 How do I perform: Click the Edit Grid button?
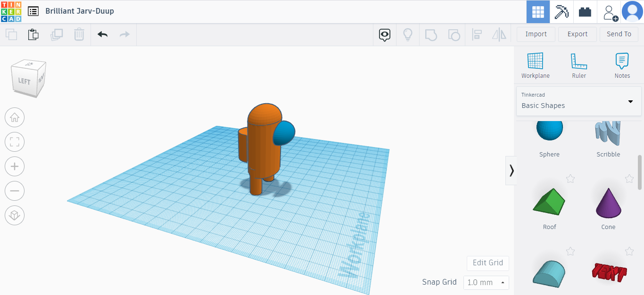pyautogui.click(x=488, y=263)
